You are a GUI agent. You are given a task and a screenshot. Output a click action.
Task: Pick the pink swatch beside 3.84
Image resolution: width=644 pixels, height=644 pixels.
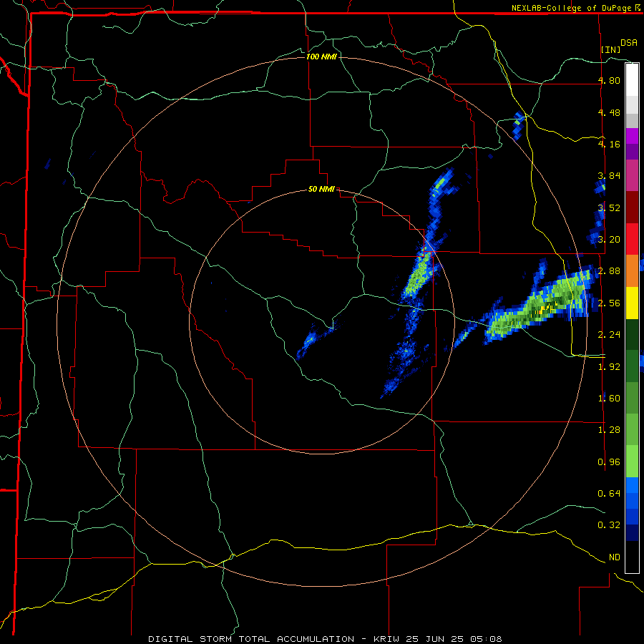pyautogui.click(x=632, y=175)
